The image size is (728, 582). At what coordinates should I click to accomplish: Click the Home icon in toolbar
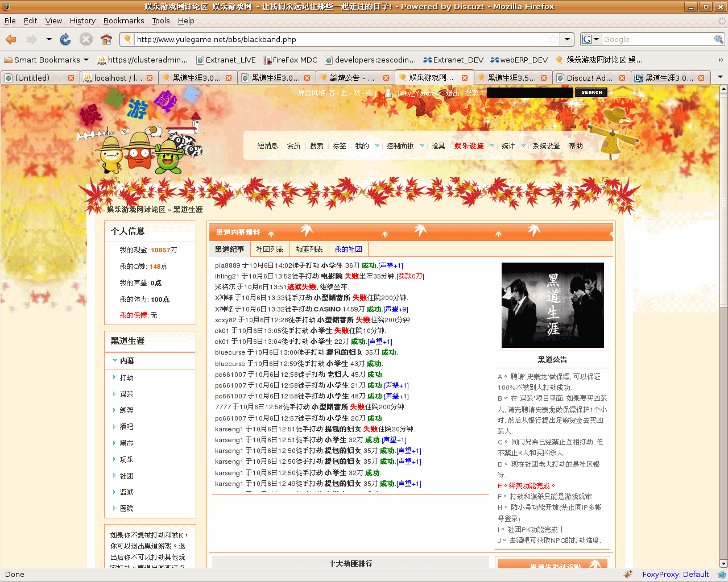[x=106, y=39]
